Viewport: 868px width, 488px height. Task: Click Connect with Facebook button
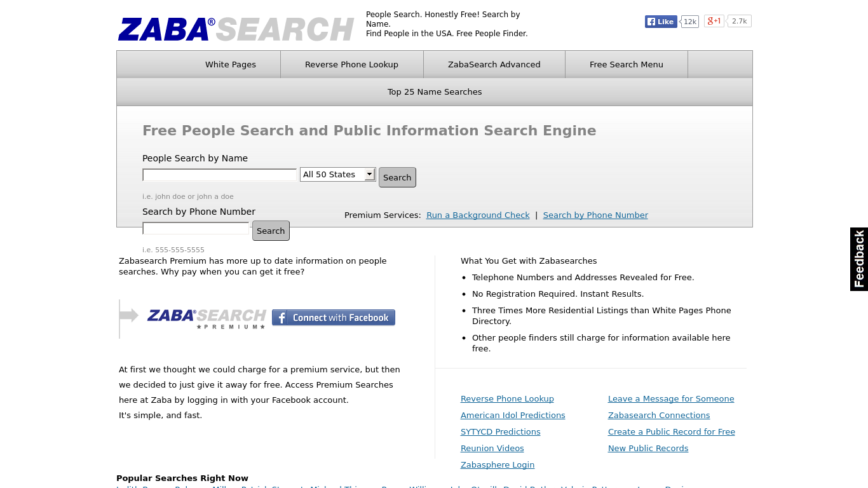[334, 318]
